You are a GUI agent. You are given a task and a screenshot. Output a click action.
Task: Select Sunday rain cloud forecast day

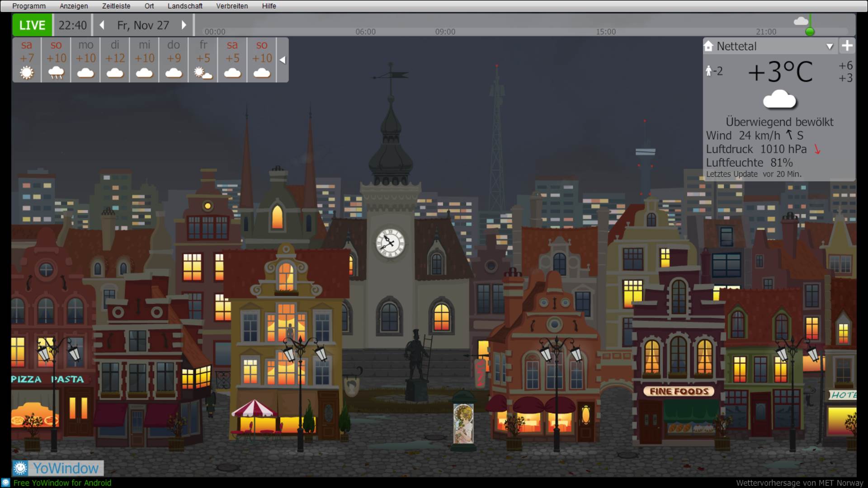(56, 60)
